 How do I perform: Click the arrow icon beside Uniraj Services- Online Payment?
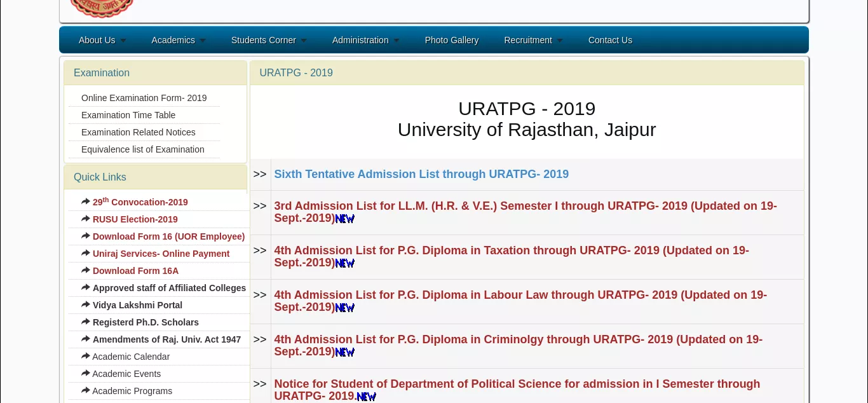click(86, 253)
